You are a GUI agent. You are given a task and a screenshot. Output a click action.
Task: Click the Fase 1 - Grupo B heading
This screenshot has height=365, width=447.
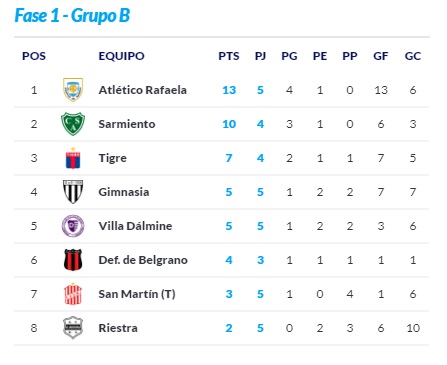pos(72,15)
